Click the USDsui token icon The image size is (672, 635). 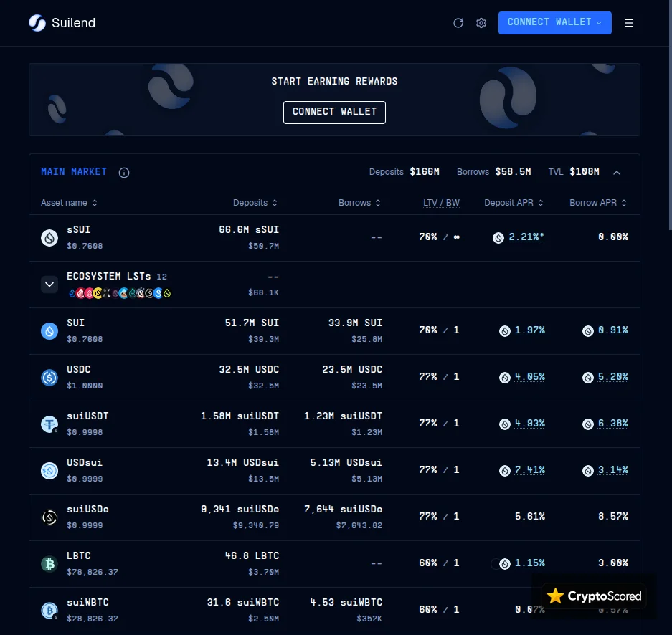tap(49, 471)
